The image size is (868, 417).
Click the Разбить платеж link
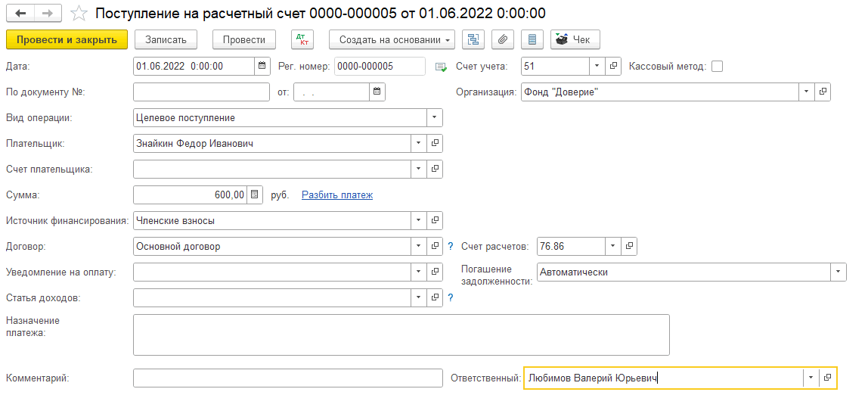(337, 194)
